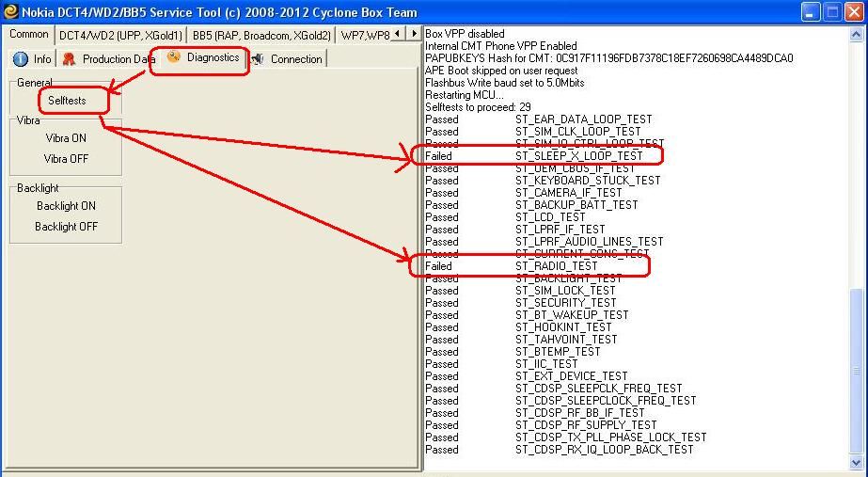The height and width of the screenshot is (477, 868).
Task: Select ST_KEYBOARD_STUCK_TEST entry
Action: 543,180
